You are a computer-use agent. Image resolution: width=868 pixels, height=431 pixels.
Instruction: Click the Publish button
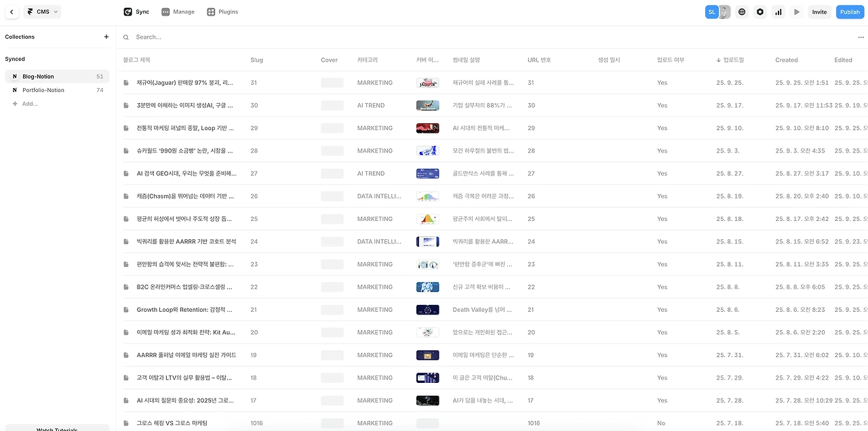click(850, 12)
